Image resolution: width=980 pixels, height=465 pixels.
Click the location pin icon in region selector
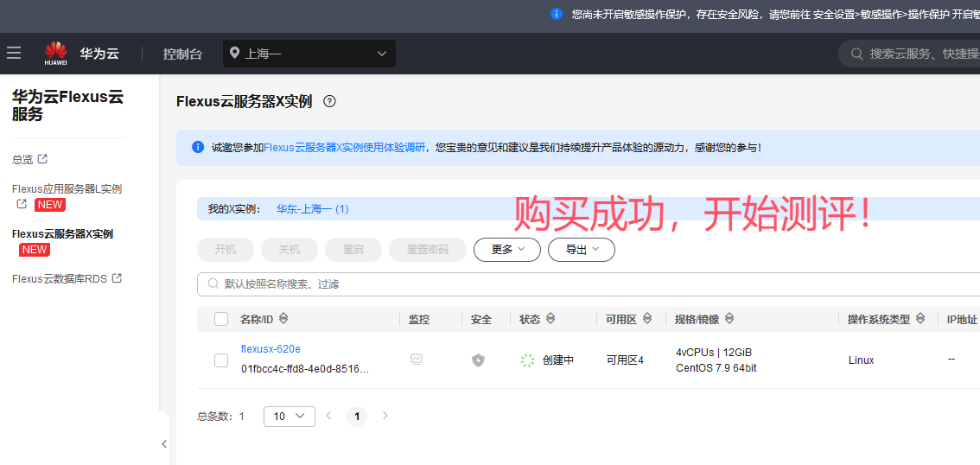234,53
